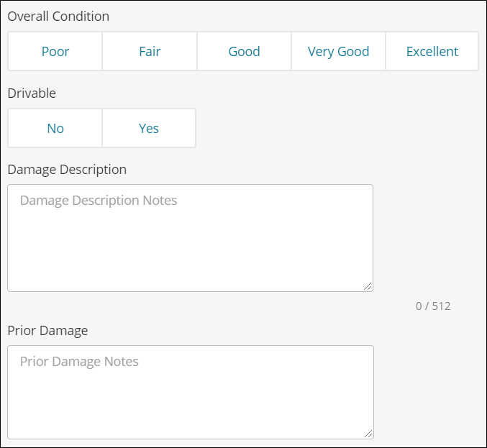
Task: Pick the Very Good condition button
Action: point(338,52)
